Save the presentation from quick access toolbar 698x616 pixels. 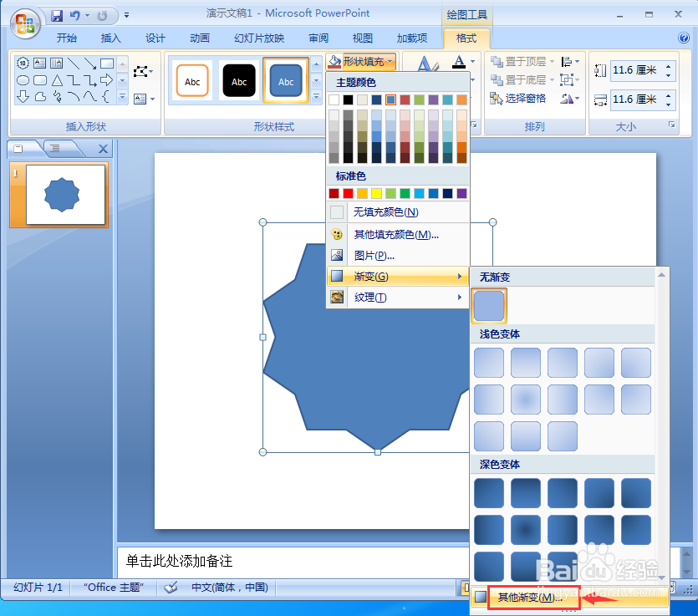tap(57, 16)
